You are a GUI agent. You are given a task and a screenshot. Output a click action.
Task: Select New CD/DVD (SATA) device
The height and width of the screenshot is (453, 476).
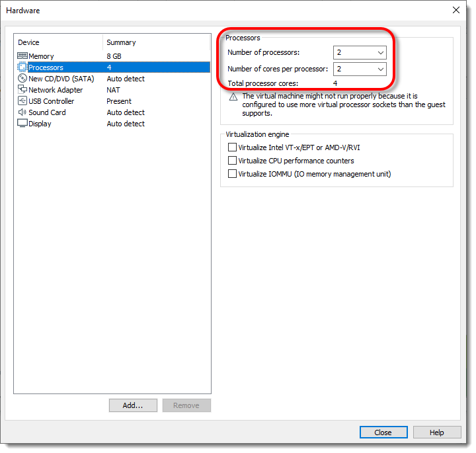pyautogui.click(x=61, y=79)
